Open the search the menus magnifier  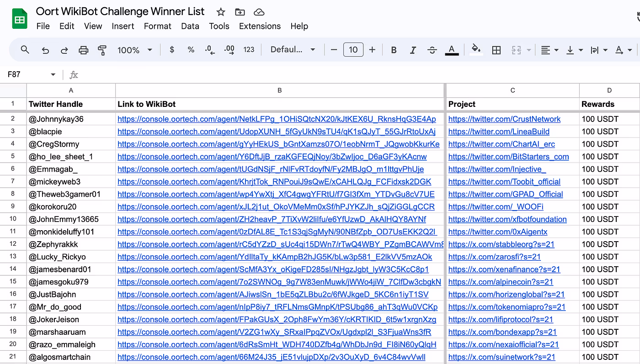(x=25, y=50)
